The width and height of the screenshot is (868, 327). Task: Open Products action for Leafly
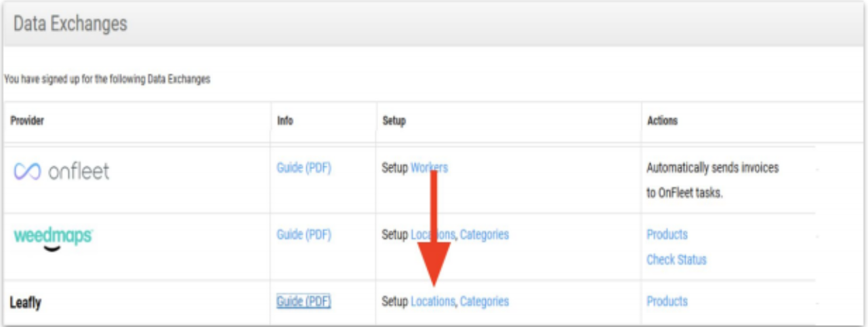(667, 301)
